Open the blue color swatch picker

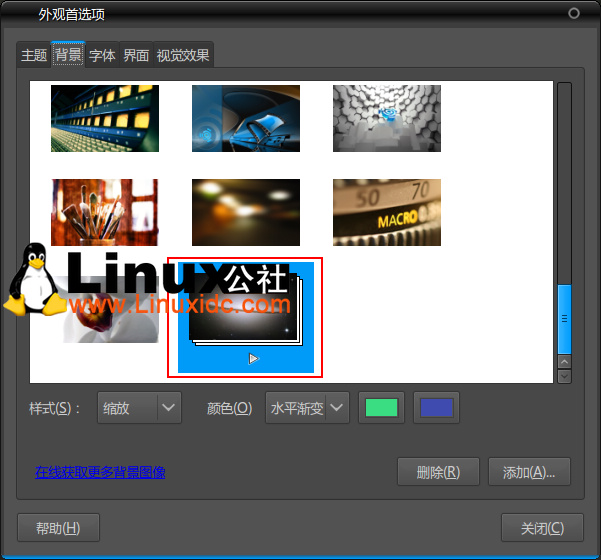[436, 408]
